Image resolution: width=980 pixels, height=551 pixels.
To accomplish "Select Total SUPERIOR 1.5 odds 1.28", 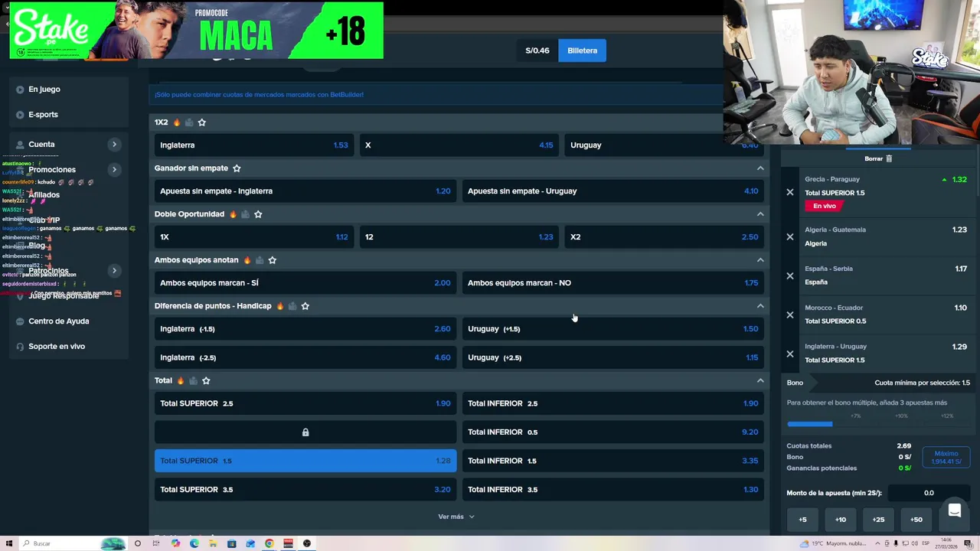I will tap(305, 461).
